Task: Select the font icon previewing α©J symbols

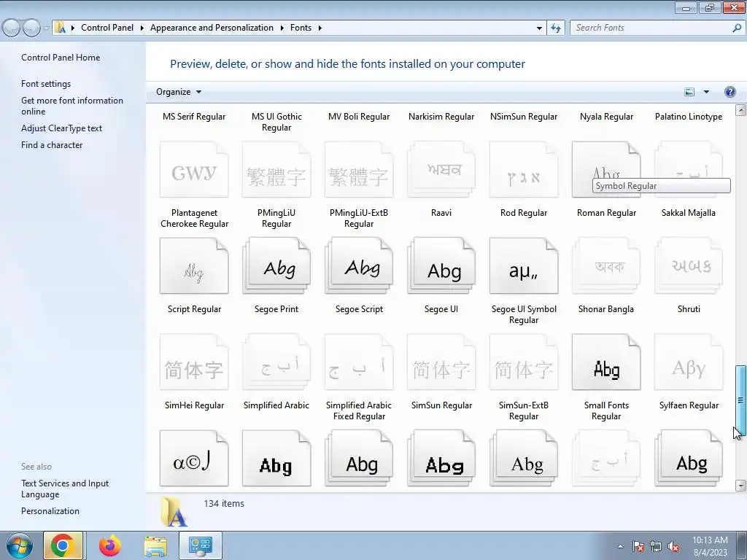Action: (194, 458)
